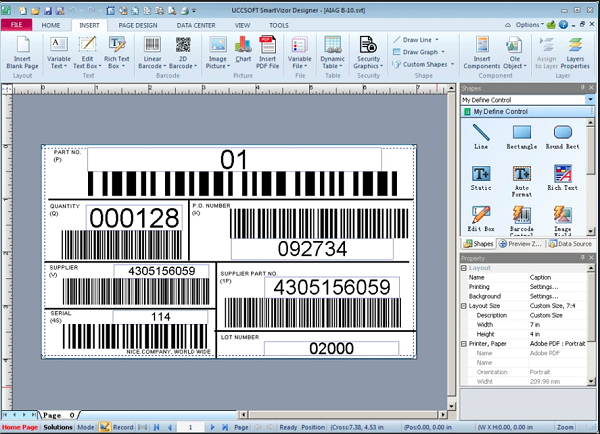Pick the Round Rect shape
600x434 pixels.
tap(562, 136)
